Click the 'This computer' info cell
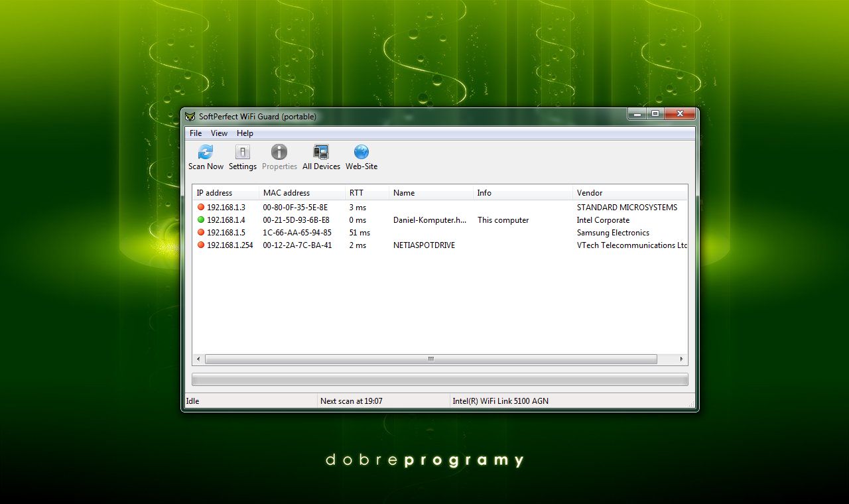Screen dimensions: 849x504 coord(503,220)
